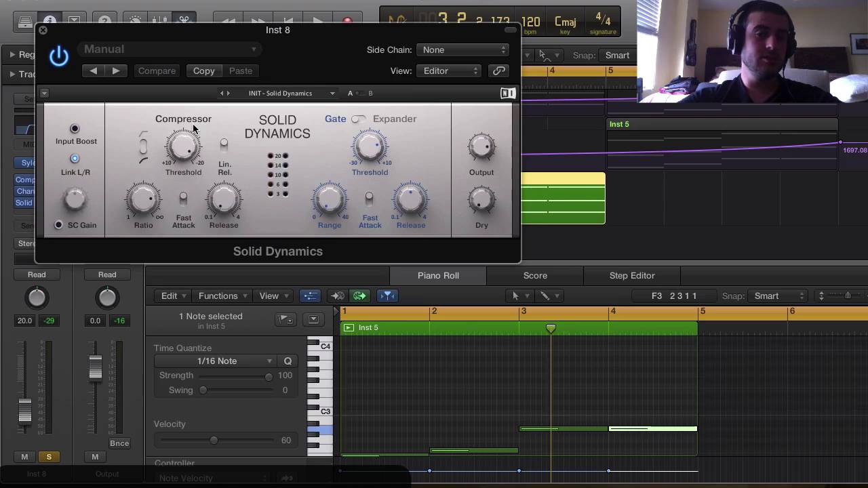Image resolution: width=868 pixels, height=488 pixels.
Task: Toggle compressor knee switch
Action: (x=142, y=146)
